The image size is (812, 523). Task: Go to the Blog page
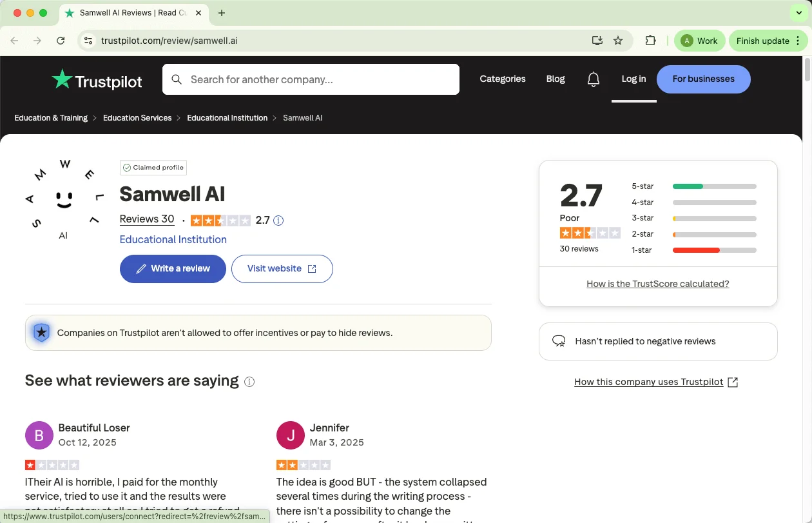pyautogui.click(x=555, y=79)
